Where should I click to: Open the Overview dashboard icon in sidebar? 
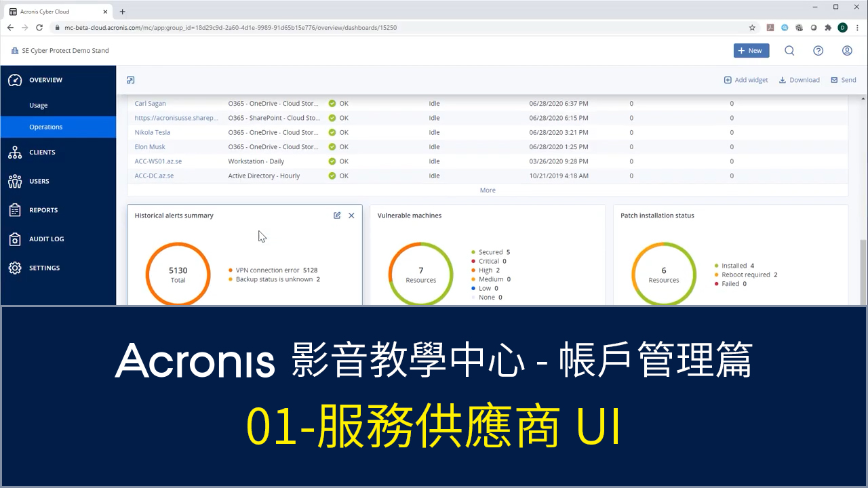[x=15, y=80]
